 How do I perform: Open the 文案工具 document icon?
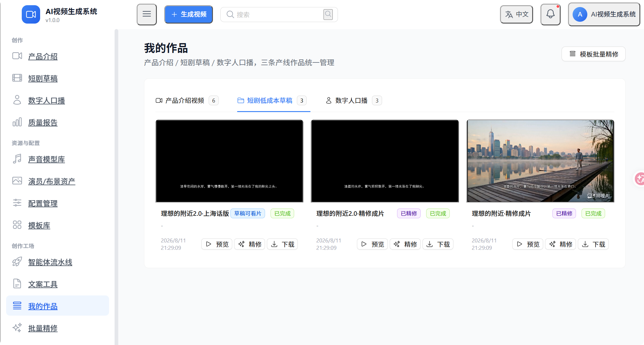tap(17, 284)
